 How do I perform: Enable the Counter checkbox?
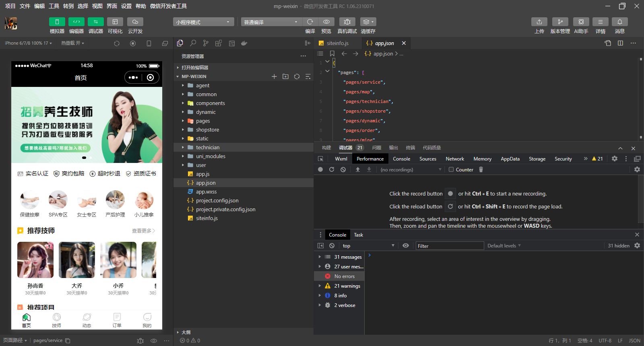(451, 170)
